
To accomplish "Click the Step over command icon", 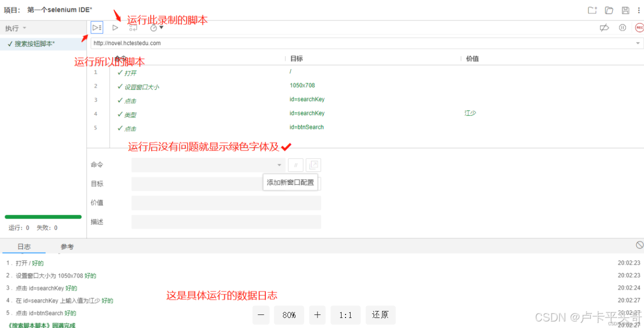I will pos(133,28).
